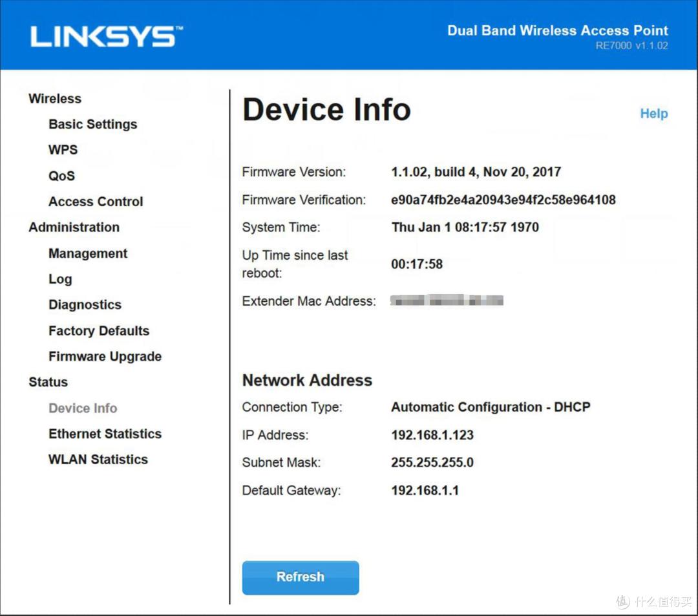Open the Factory Defaults page
The height and width of the screenshot is (616, 698).
click(99, 330)
